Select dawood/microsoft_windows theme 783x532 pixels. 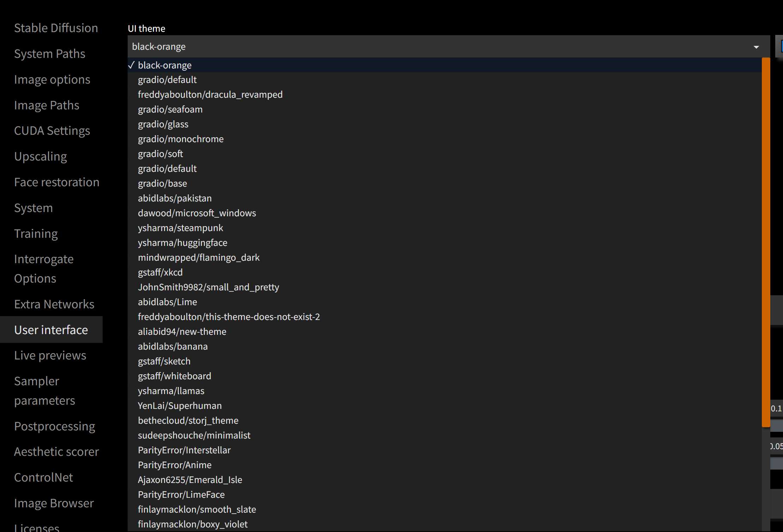pos(445,213)
